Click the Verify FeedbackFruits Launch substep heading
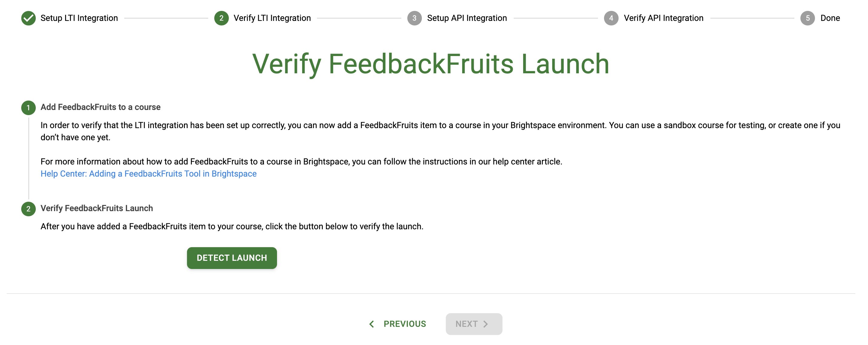Image resolution: width=868 pixels, height=345 pixels. click(x=97, y=208)
